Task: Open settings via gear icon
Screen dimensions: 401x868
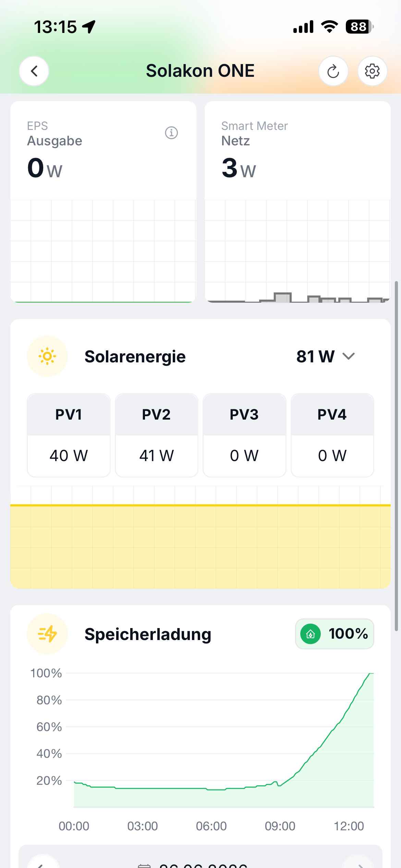Action: [372, 71]
